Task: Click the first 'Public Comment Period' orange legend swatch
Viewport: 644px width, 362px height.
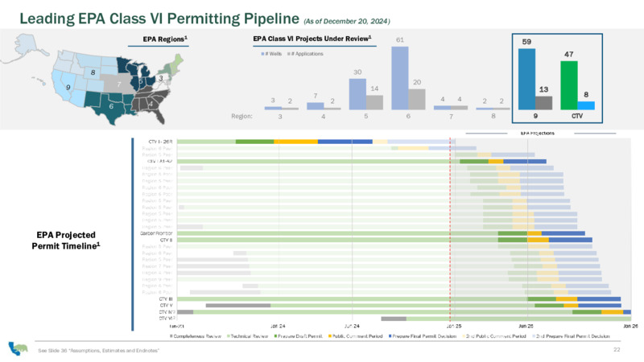Action: (x=330, y=336)
